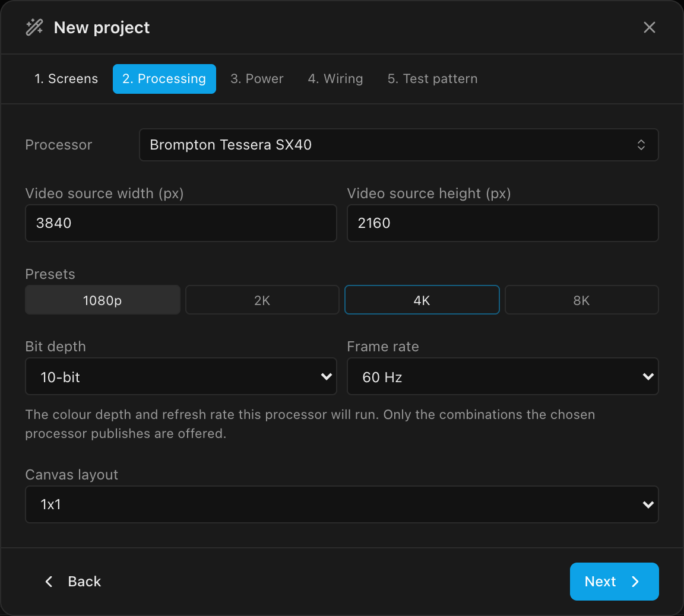The image size is (684, 616).
Task: Click the Video source width field
Action: [181, 223]
